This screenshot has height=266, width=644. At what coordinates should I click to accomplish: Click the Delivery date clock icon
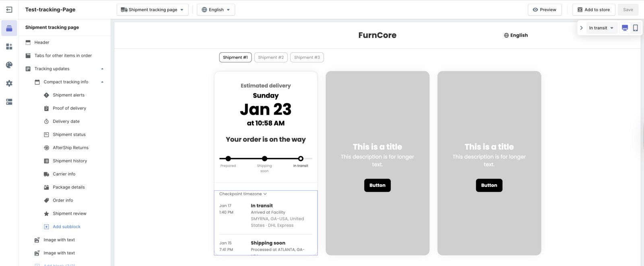click(46, 121)
